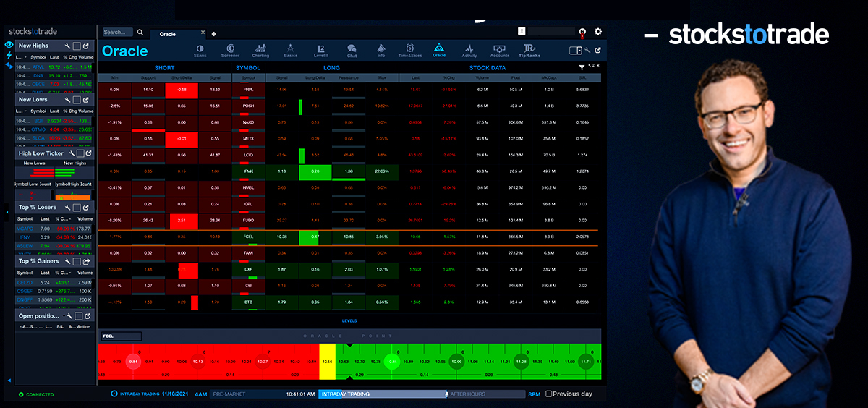This screenshot has width=868, height=408.
Task: Click inside the Search input field
Action: point(117,33)
